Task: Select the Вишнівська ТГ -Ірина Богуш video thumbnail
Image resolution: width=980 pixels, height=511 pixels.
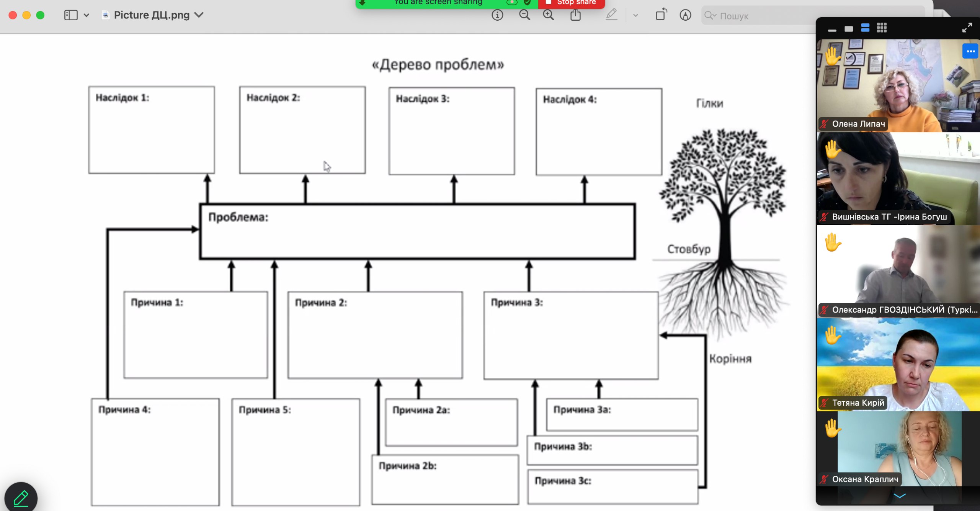Action: [898, 179]
